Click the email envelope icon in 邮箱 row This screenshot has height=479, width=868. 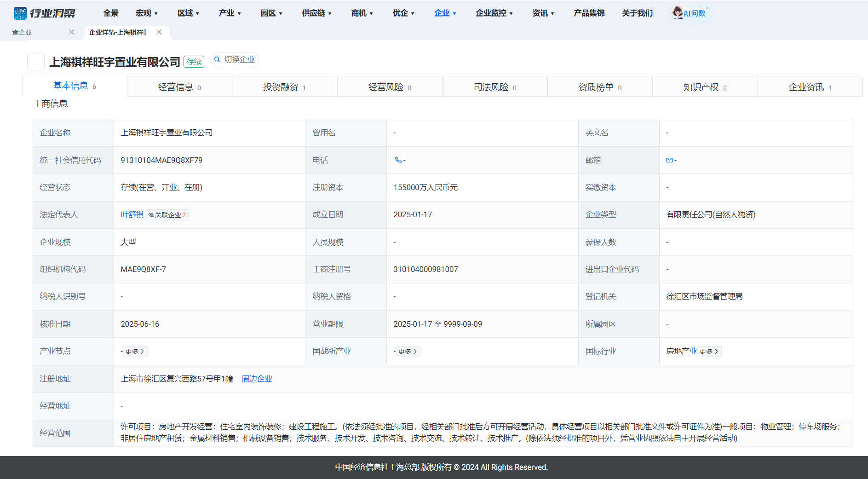669,160
